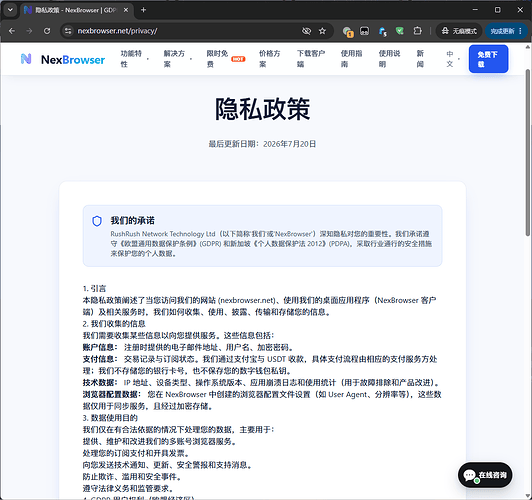Click the 最后更新日期：2026年7月20日 text
This screenshot has width=532, height=500.
pos(262,144)
